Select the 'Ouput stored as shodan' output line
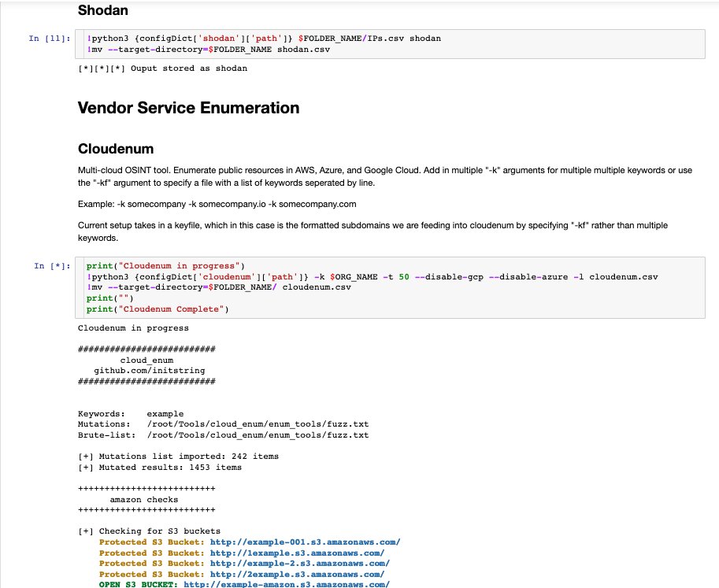 [162, 68]
